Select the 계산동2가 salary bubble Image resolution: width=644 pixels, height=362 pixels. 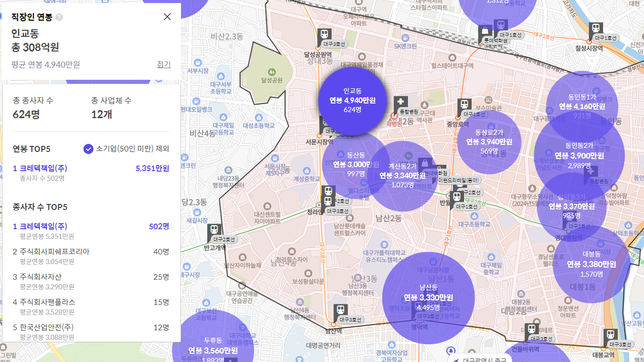pyautogui.click(x=402, y=176)
